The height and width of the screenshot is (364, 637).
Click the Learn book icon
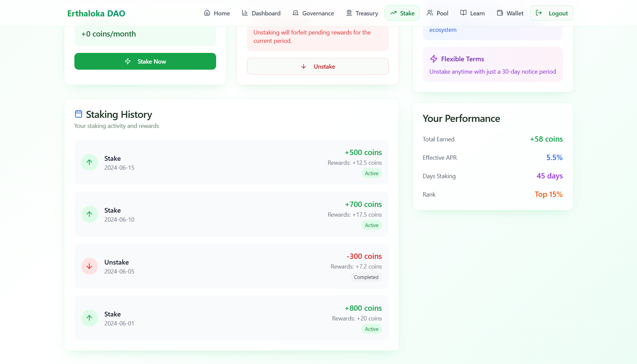463,13
